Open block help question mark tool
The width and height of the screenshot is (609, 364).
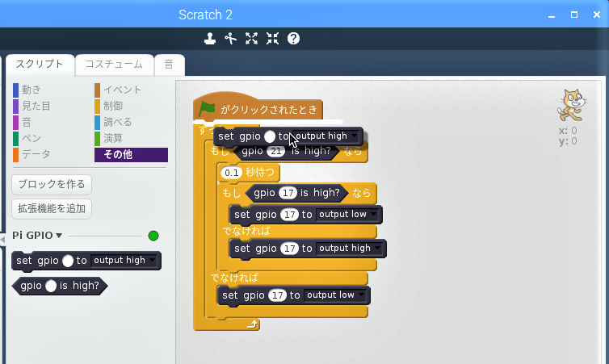point(294,39)
